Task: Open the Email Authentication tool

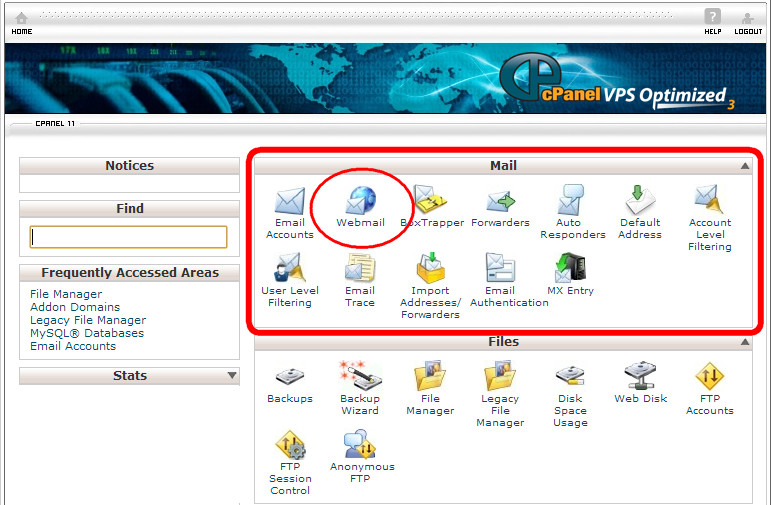Action: (500, 267)
